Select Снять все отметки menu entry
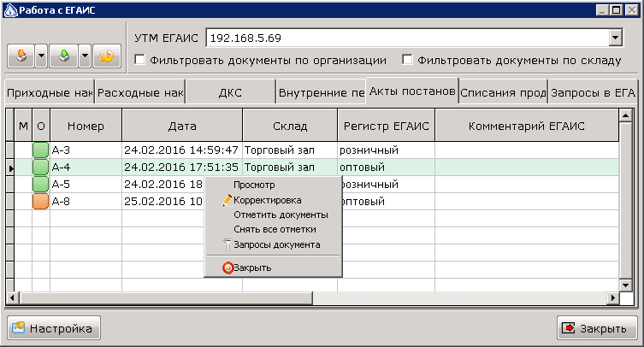This screenshot has width=644, height=347. 273,229
